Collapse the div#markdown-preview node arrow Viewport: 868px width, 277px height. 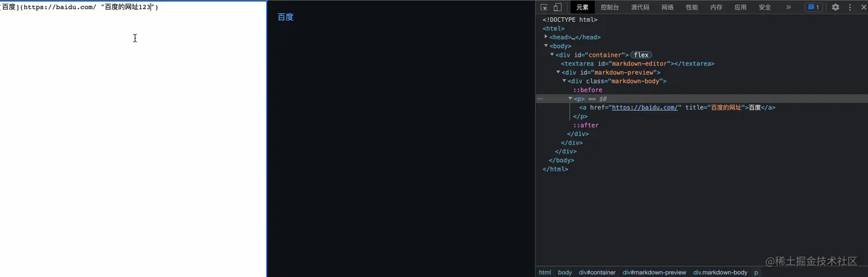tap(558, 72)
